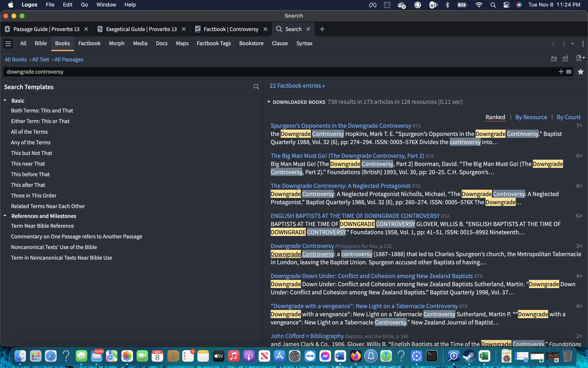588x368 pixels.
Task: Select template Three in This Order
Action: 33,195
